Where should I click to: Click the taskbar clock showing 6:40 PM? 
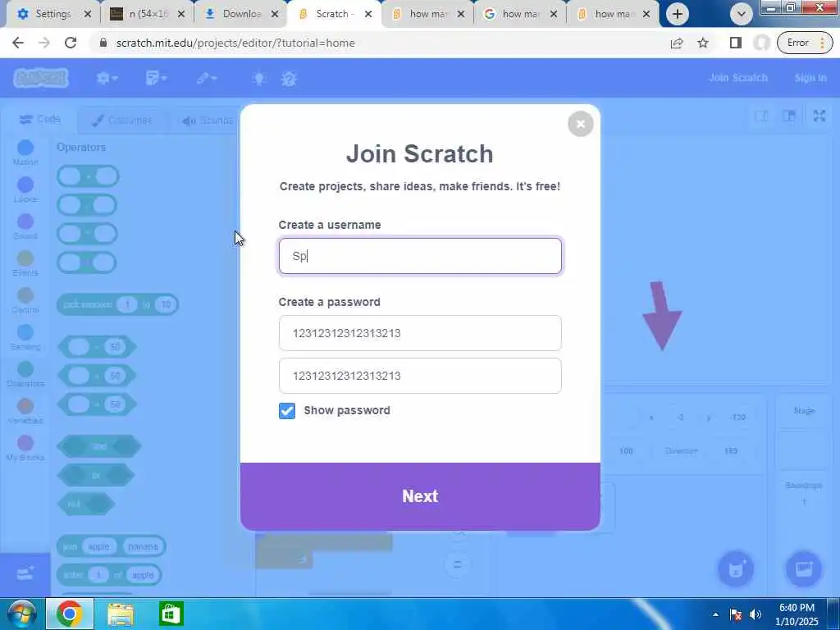[x=797, y=614]
